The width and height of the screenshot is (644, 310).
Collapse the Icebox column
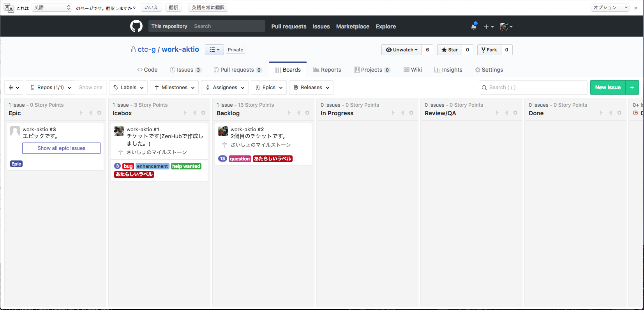point(194,113)
